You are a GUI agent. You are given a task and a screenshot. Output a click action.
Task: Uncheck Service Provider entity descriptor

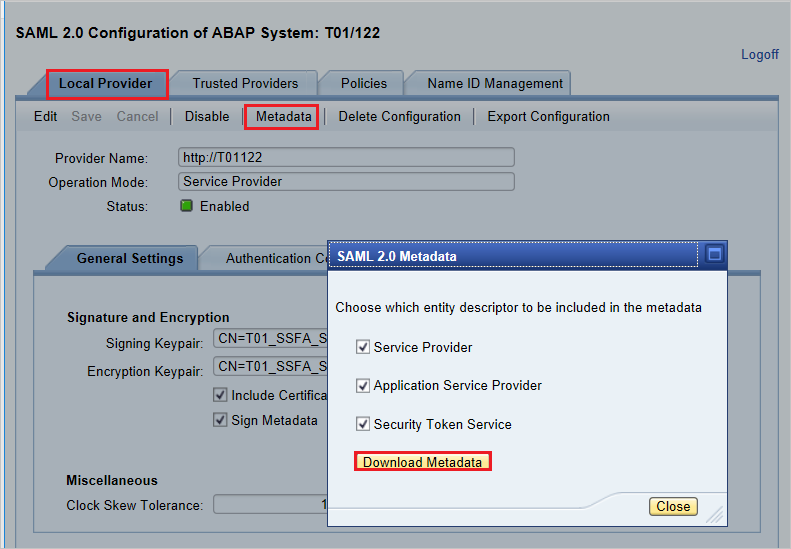[363, 347]
